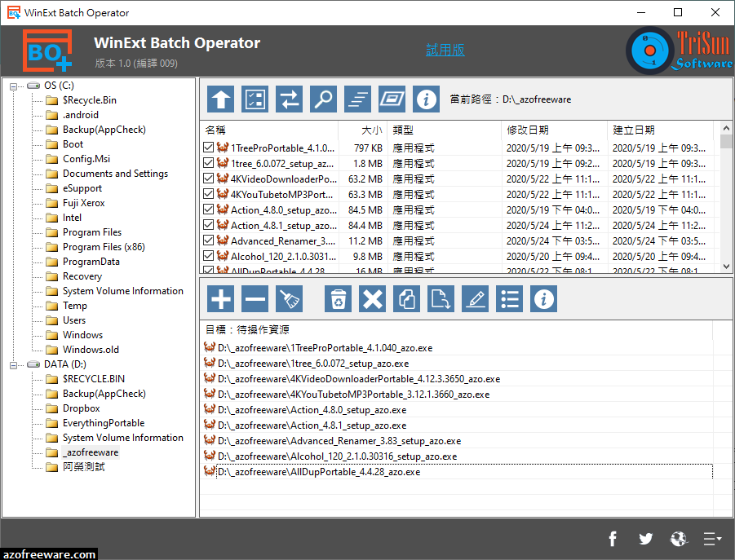
Task: Click the Twitter icon in the footer
Action: click(x=645, y=539)
